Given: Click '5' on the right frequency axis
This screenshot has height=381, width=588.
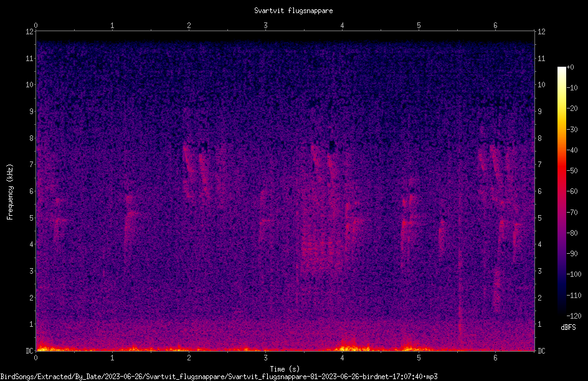Looking at the screenshot, I should [539, 218].
